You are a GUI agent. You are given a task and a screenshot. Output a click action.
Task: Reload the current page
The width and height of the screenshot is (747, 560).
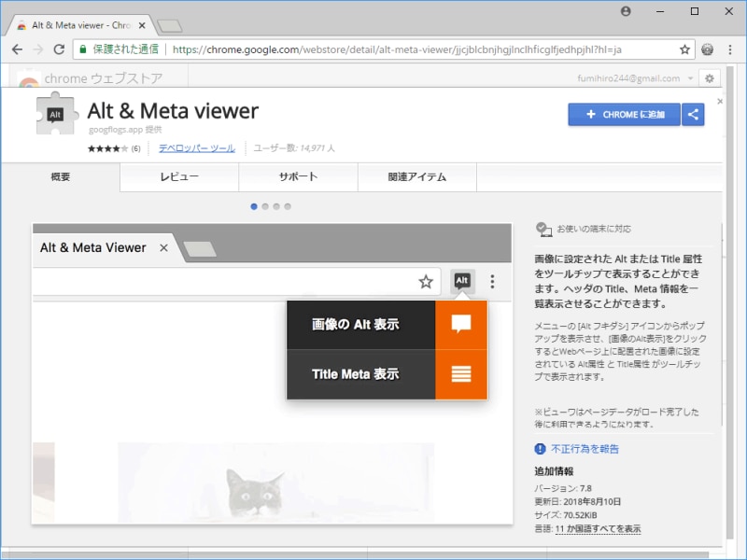coord(59,50)
